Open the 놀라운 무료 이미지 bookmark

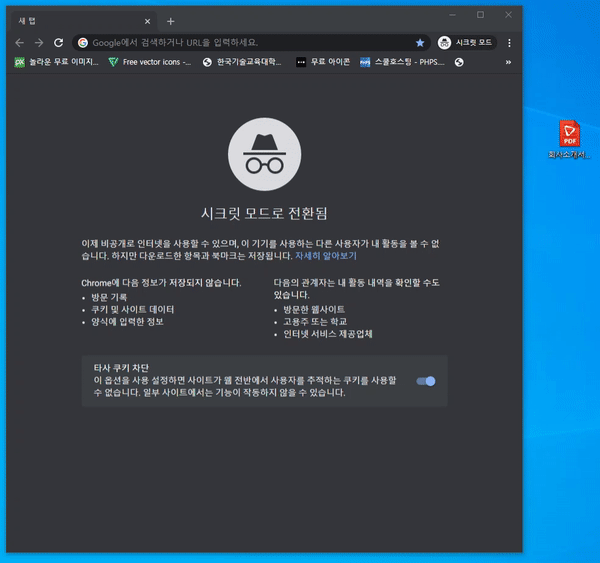coord(56,62)
